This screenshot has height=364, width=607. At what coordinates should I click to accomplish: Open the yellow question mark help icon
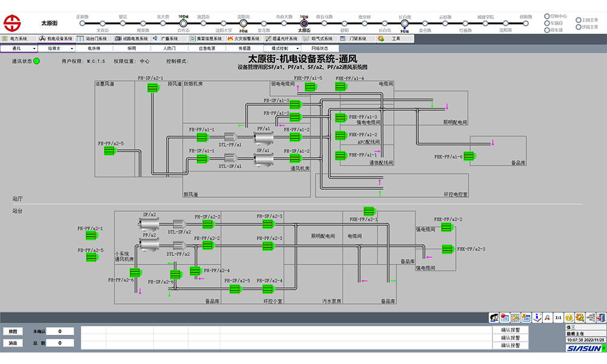click(x=569, y=317)
